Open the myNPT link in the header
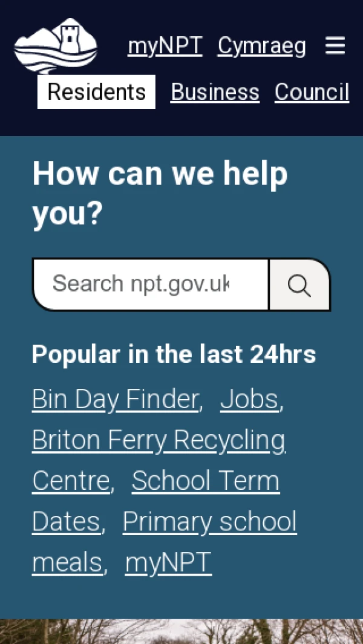The image size is (363, 644). (165, 47)
